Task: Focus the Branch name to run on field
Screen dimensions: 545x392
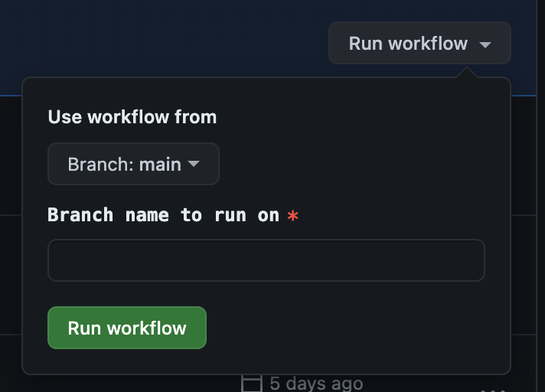Action: point(266,260)
